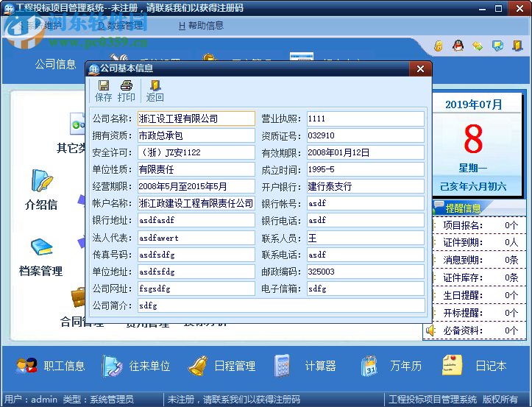Focus the 法人代表 field
Image resolution: width=532 pixels, height=407 pixels.
coord(196,238)
